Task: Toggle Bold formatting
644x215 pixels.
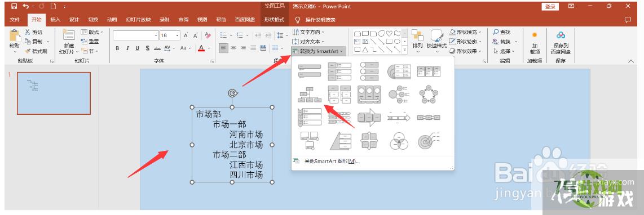Action: 117,48
